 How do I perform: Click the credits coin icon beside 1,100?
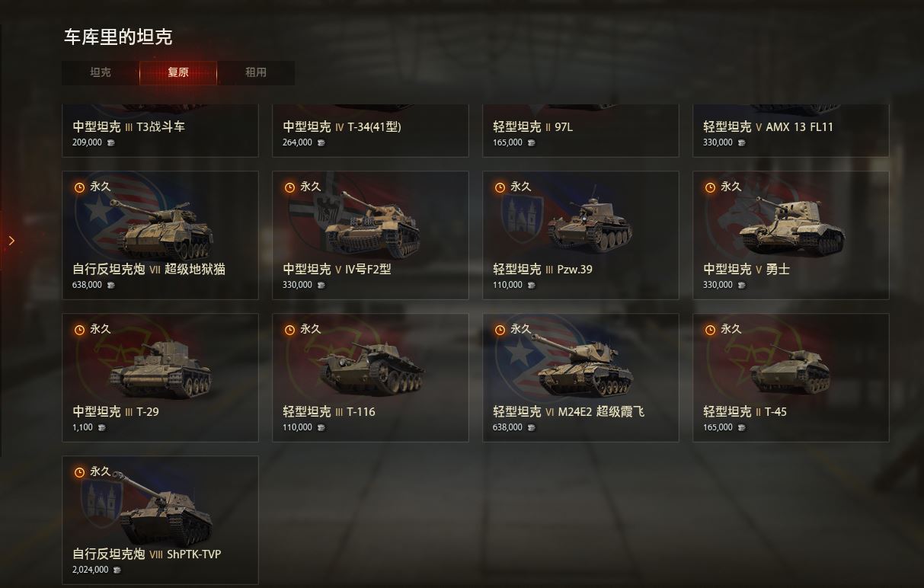point(101,427)
